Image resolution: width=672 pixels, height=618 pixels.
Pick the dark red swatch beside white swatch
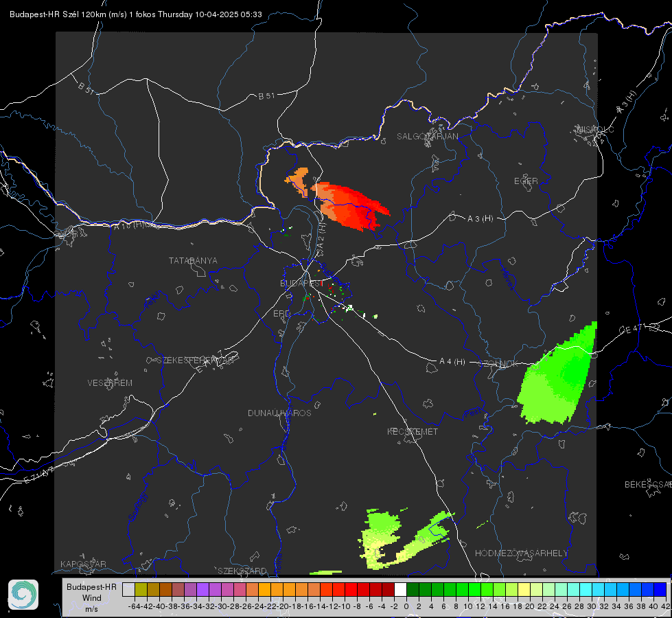pos(388,589)
